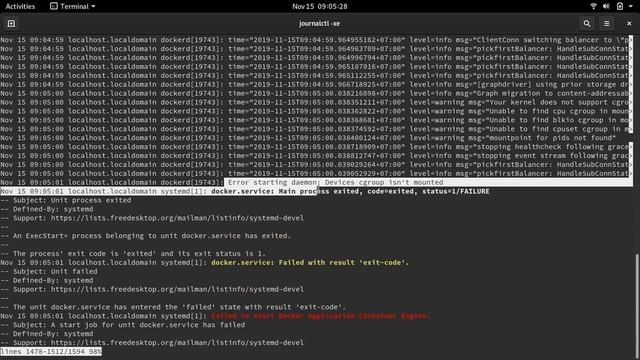Image resolution: width=640 pixels, height=360 pixels.
Task: Click the Wi-Fi status icon
Action: (x=593, y=6)
